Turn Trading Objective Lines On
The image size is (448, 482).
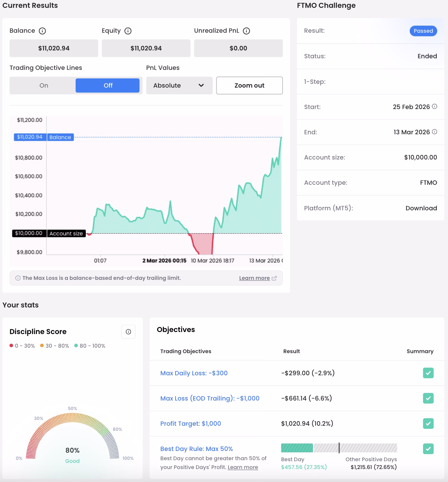[44, 86]
